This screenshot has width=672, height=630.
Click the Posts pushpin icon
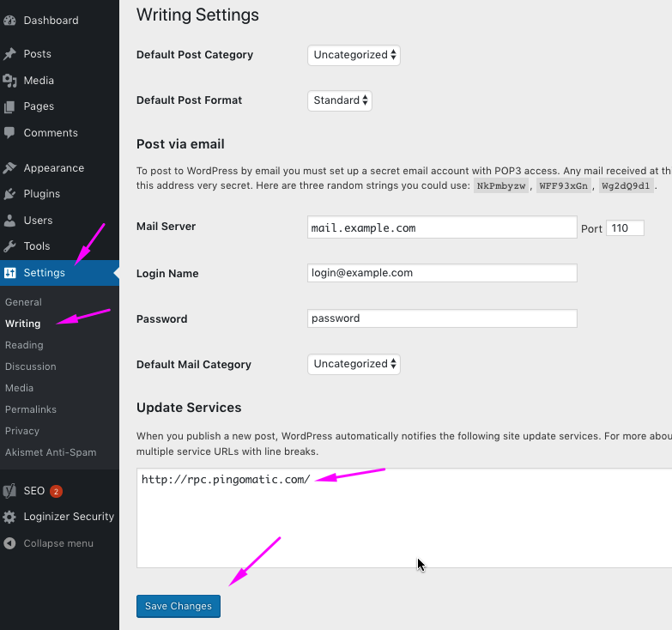pyautogui.click(x=10, y=54)
